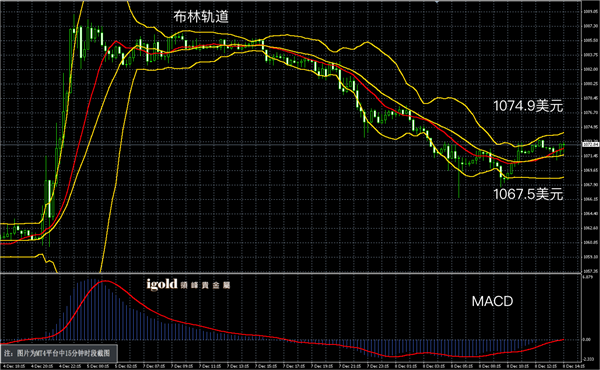
Task: Select the red MACD signal line peak
Action: (x=104, y=281)
